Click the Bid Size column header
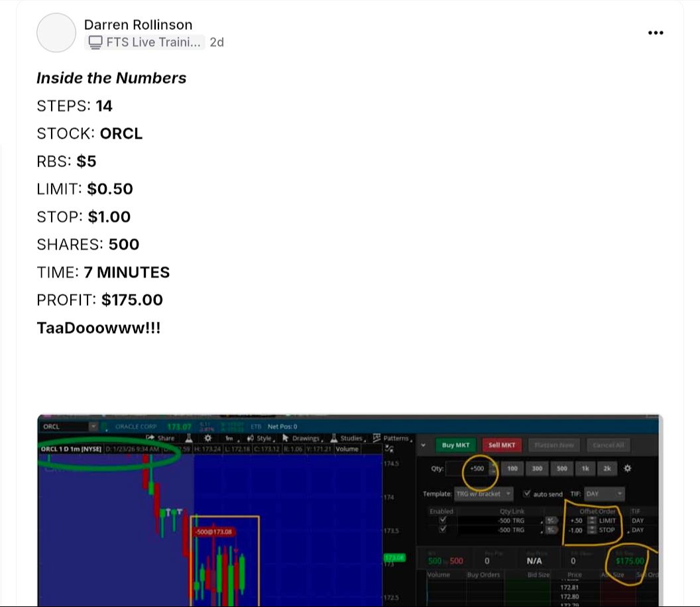 (538, 574)
